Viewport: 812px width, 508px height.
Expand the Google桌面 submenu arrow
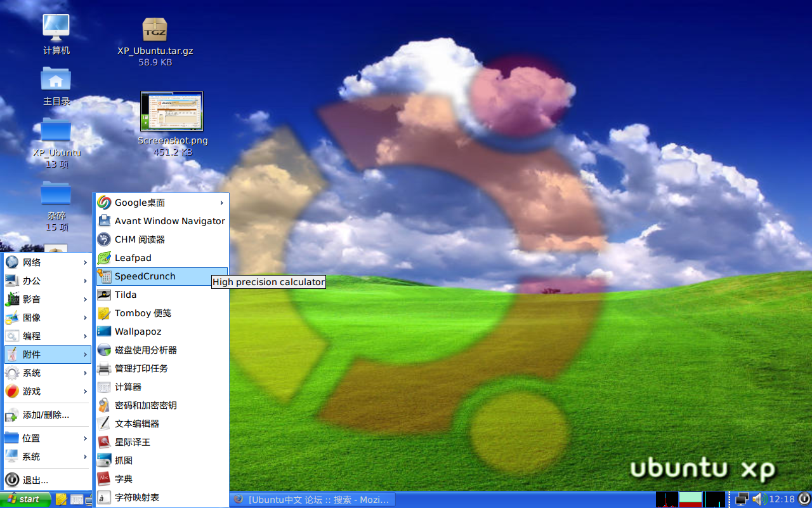click(x=221, y=203)
